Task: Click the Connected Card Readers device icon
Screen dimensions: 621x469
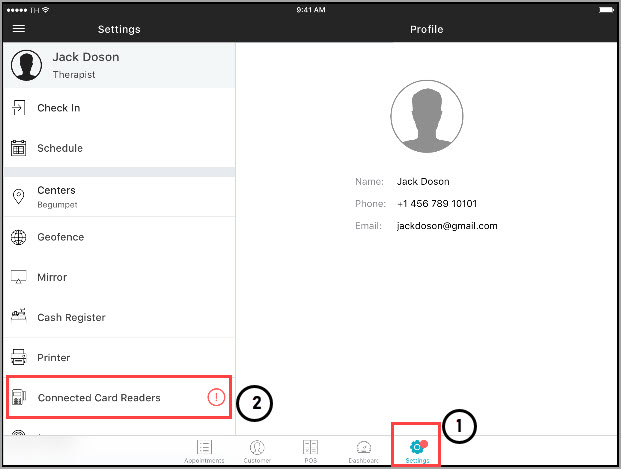Action: point(18,397)
